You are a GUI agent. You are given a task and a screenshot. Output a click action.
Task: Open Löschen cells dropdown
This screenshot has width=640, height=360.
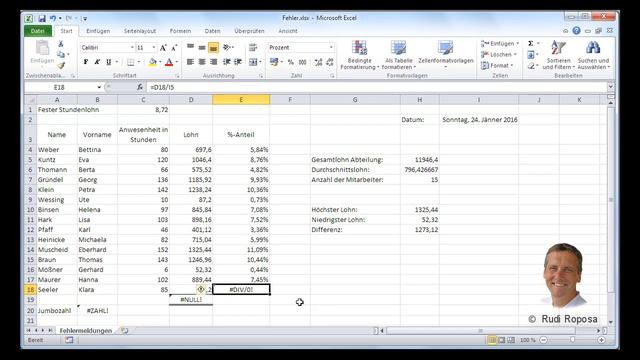tap(498, 54)
